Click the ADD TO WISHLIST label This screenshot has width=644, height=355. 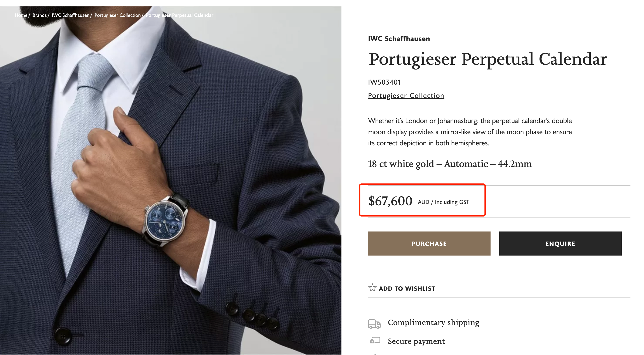pos(407,289)
